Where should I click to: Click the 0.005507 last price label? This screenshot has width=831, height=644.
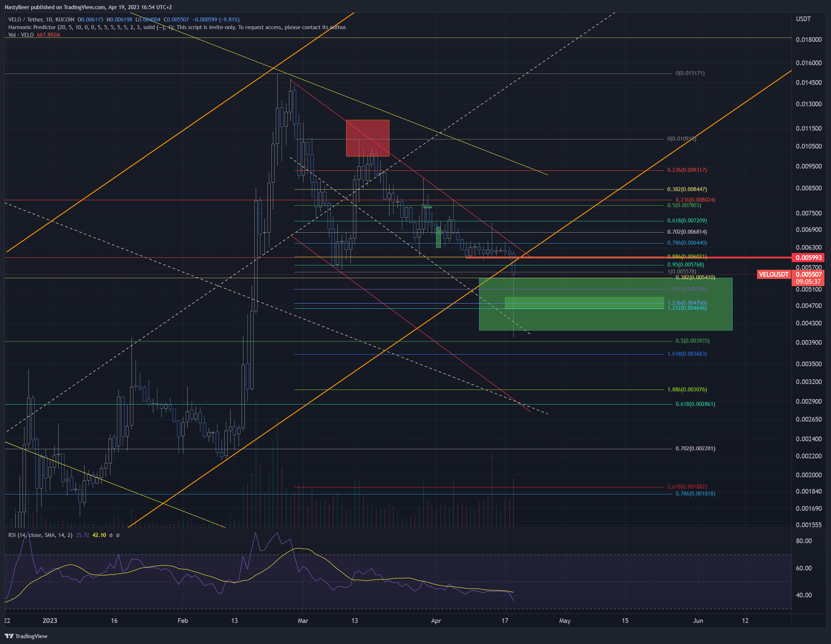coord(808,274)
